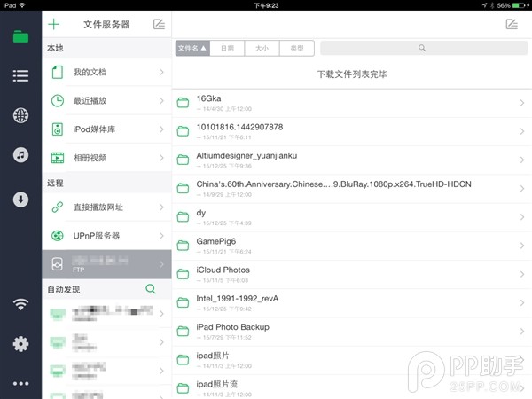Open folder 16Gka
532x399 pixels.
click(352, 103)
